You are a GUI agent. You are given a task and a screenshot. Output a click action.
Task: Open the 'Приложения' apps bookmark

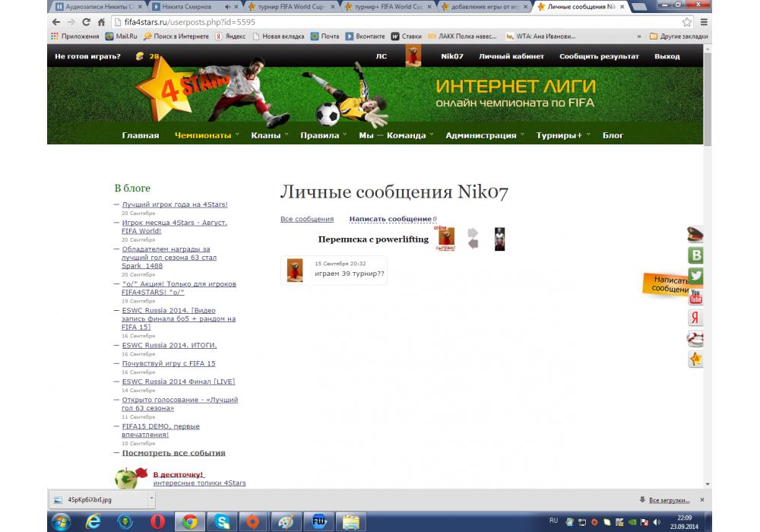point(75,36)
